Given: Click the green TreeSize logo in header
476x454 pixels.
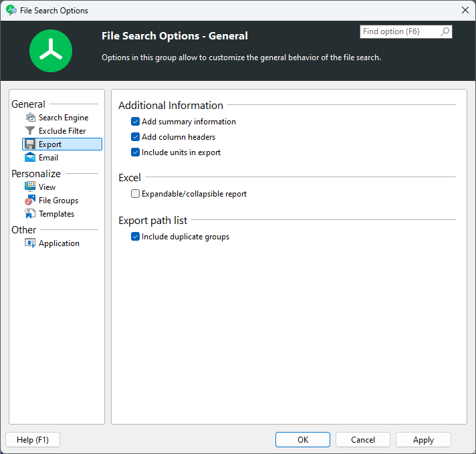Looking at the screenshot, I should pyautogui.click(x=51, y=51).
